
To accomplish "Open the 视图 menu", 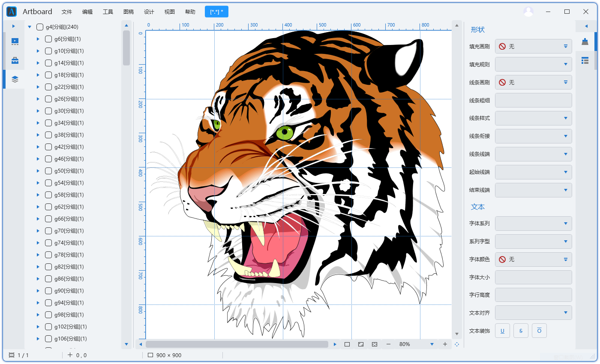I will 170,12.
